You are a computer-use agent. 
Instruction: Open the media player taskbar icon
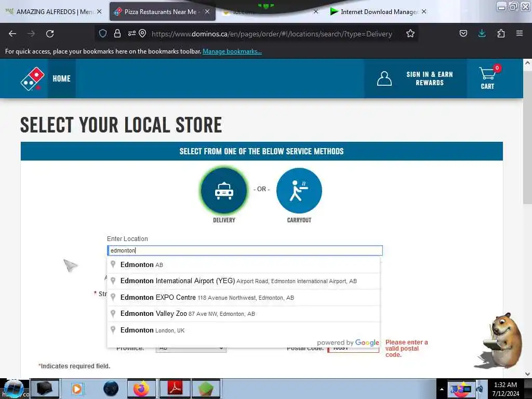[77, 389]
